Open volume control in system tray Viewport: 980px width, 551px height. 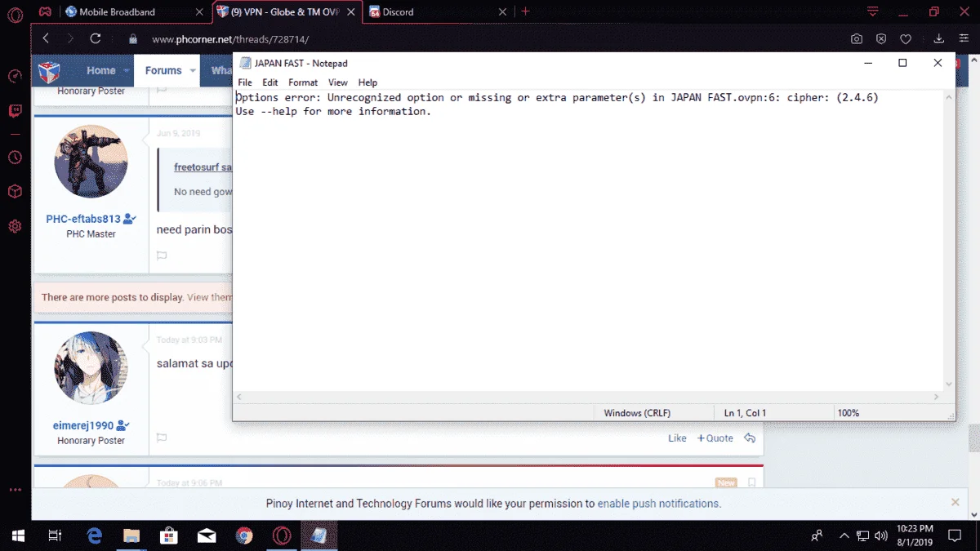(880, 536)
